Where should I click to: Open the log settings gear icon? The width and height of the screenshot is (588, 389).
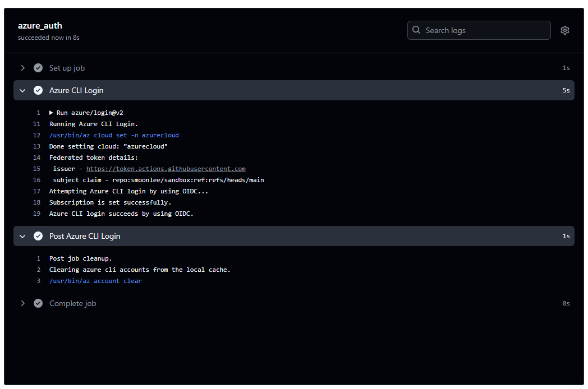pyautogui.click(x=565, y=30)
